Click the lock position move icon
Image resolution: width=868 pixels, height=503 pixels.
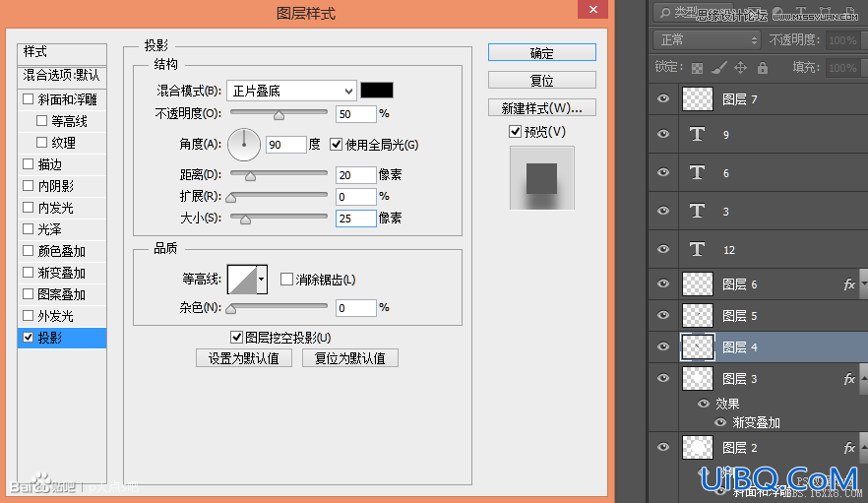tap(740, 68)
